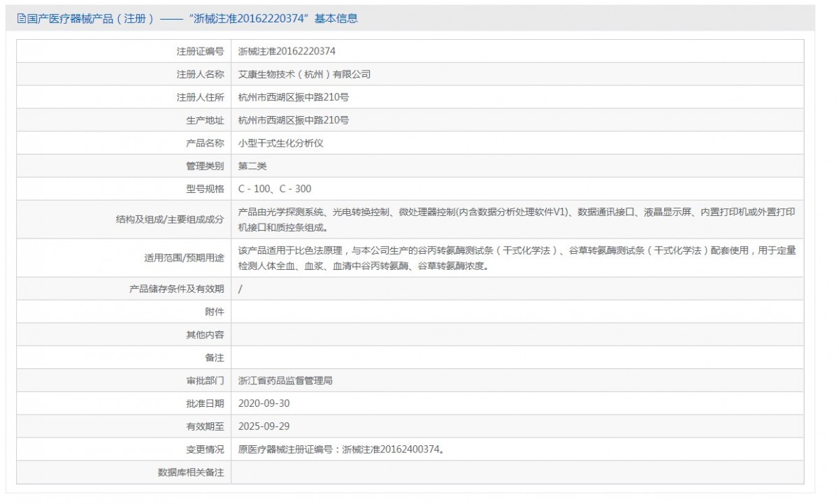Viewport: 839px width, 504px height.
Task: Click the expiry date 2025-09-29
Action: pos(264,426)
